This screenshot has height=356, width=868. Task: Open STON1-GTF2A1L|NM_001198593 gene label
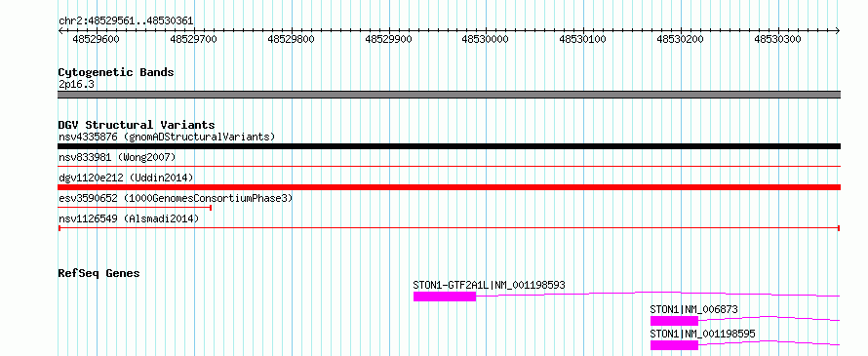pyautogui.click(x=489, y=285)
